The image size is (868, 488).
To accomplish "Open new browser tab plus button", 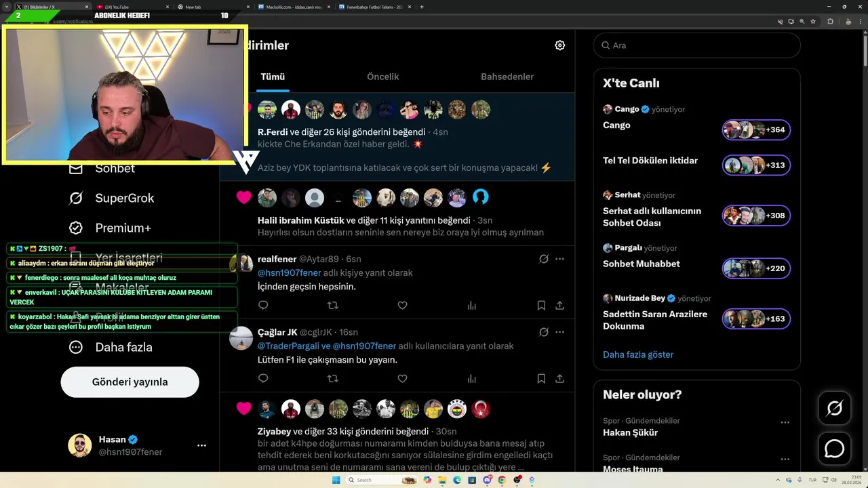I will click(x=422, y=7).
